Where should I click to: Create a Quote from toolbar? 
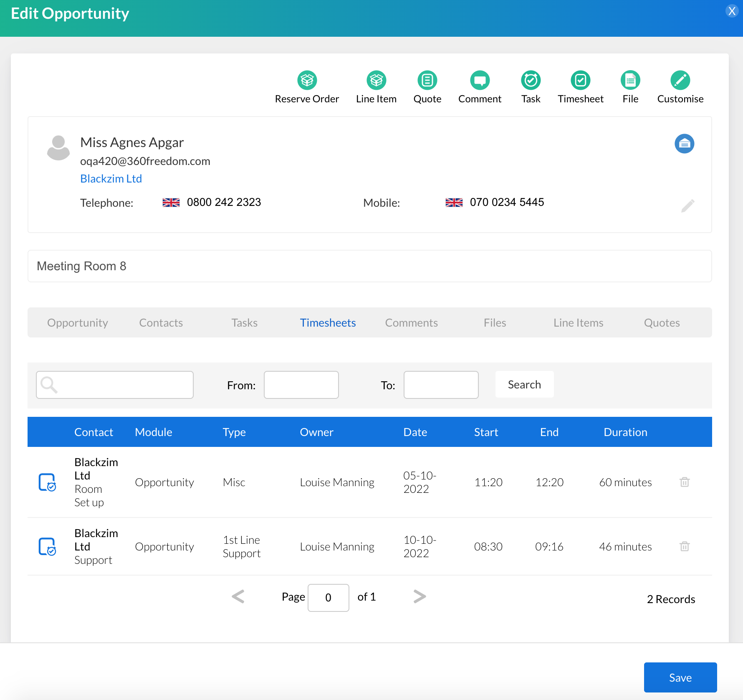coord(427,80)
